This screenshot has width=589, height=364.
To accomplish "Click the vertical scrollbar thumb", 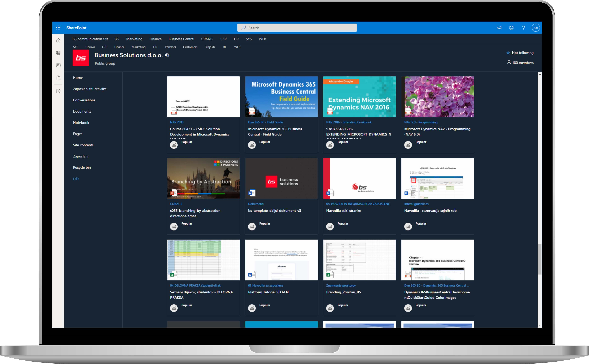I will pos(539,259).
